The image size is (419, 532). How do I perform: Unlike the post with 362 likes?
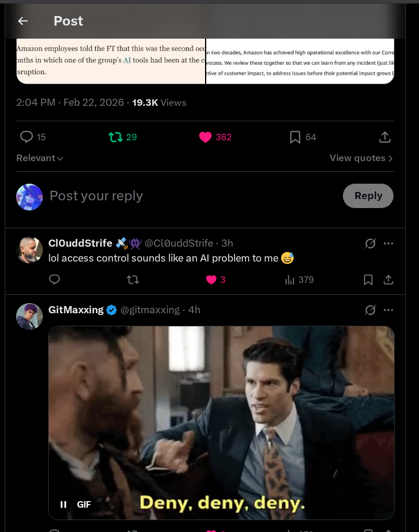(205, 137)
